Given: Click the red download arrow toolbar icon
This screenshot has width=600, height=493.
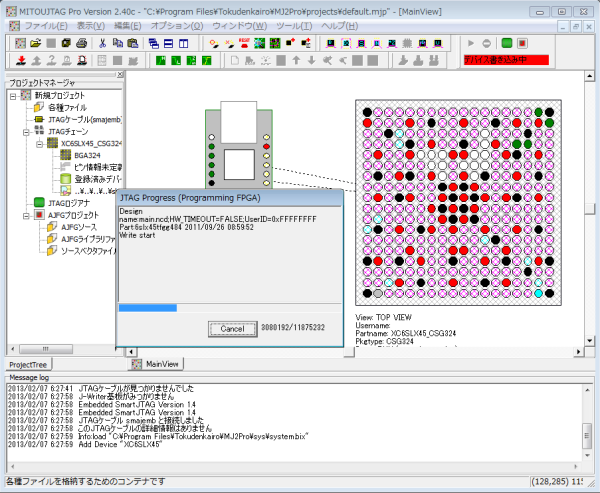Looking at the screenshot, I should click(22, 61).
